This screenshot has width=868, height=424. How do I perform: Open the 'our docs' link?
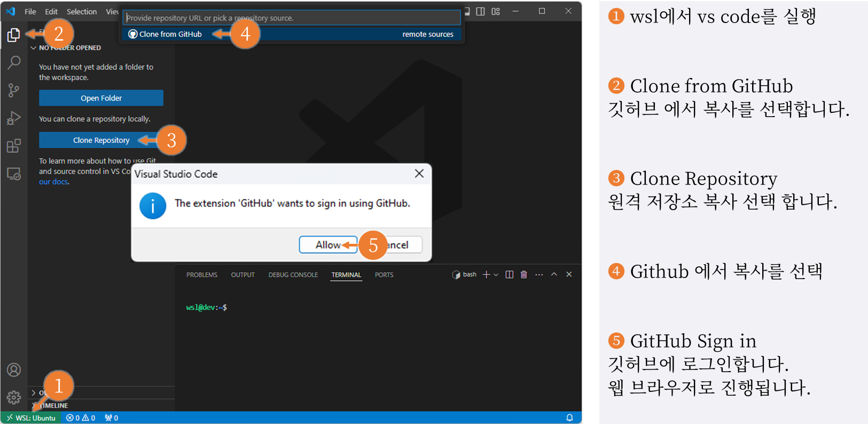53,182
